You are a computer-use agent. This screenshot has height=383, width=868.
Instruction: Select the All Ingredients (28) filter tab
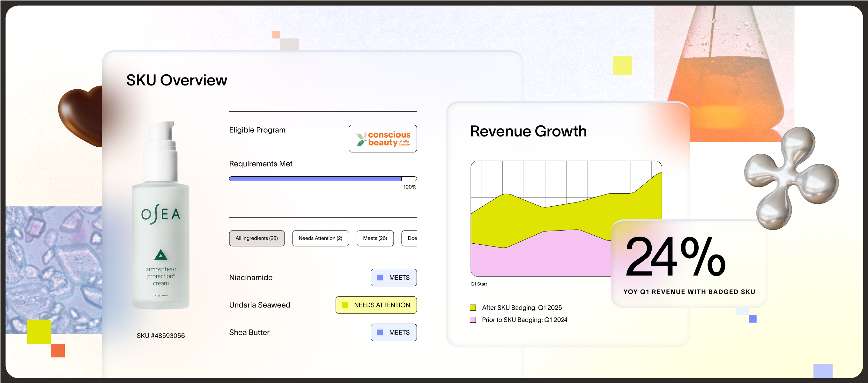coord(257,238)
